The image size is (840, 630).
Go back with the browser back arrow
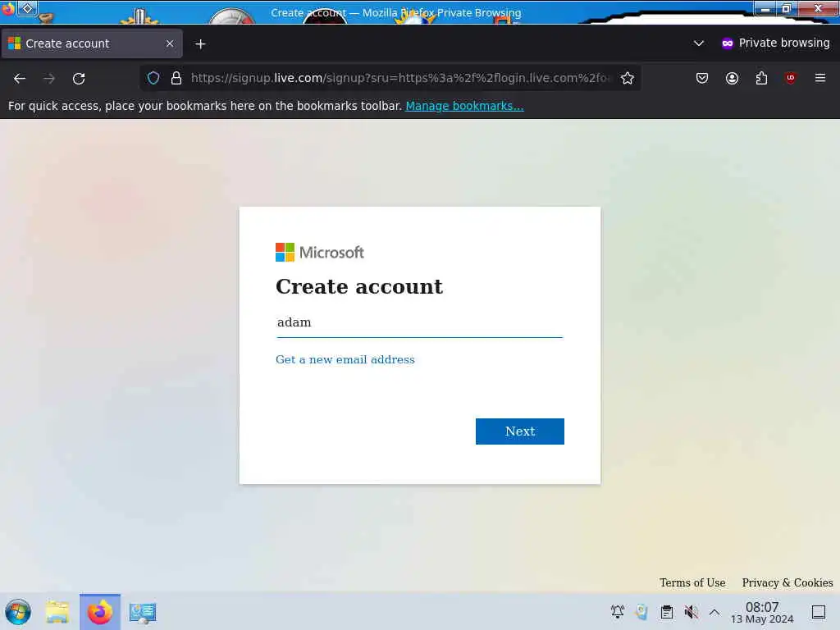coord(20,78)
